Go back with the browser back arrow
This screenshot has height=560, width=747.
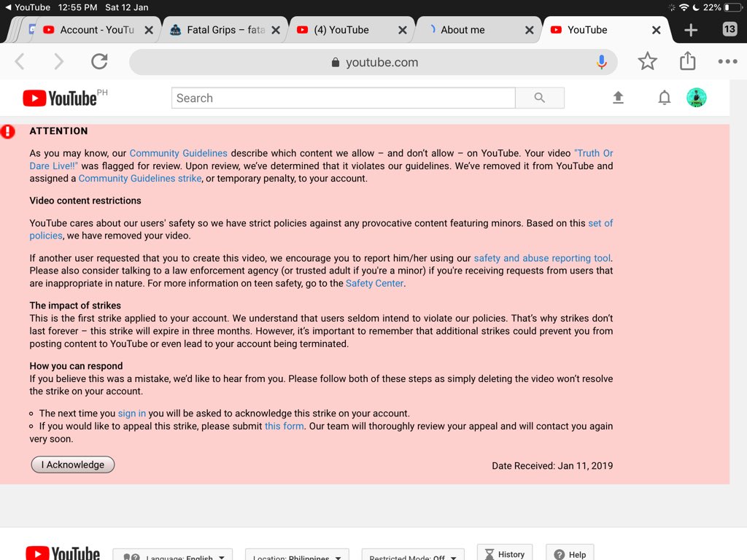click(x=20, y=61)
